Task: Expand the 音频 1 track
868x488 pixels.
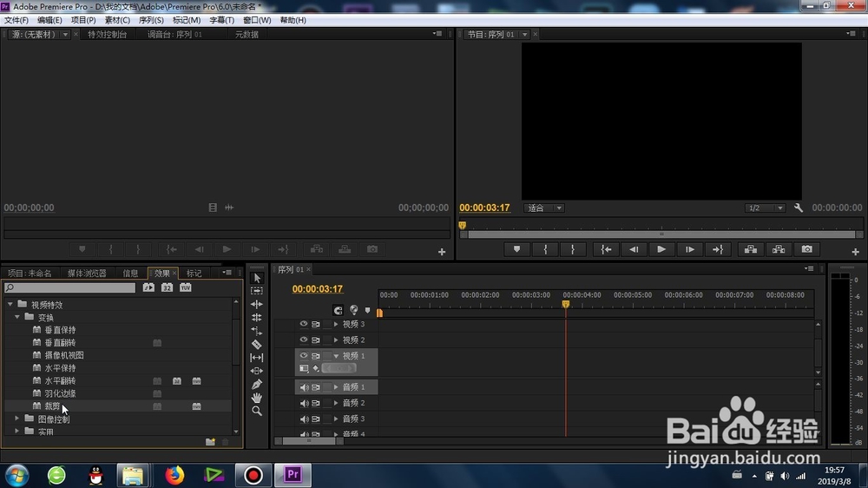Action: click(x=336, y=387)
